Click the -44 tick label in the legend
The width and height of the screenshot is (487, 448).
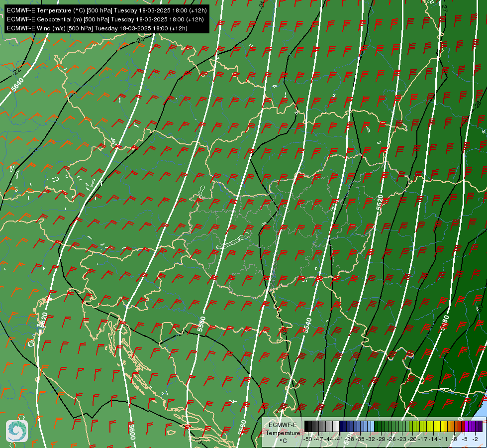click(x=329, y=439)
